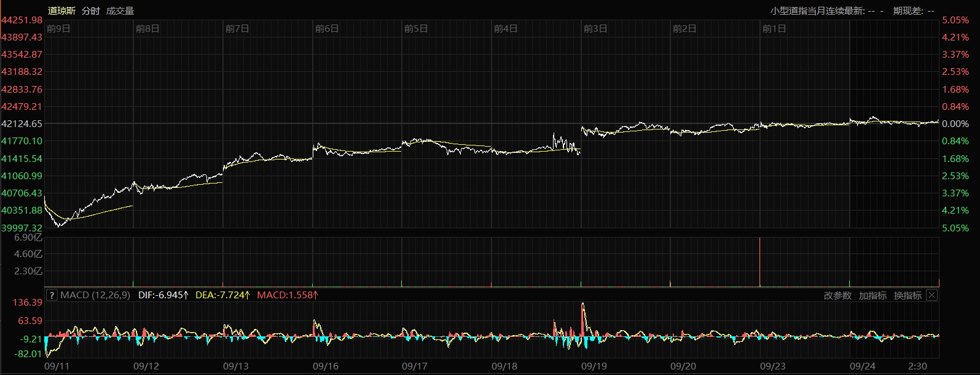Screen dimensions: 980x375
Task: Click the yellow DEA value readout
Action: tap(222, 295)
